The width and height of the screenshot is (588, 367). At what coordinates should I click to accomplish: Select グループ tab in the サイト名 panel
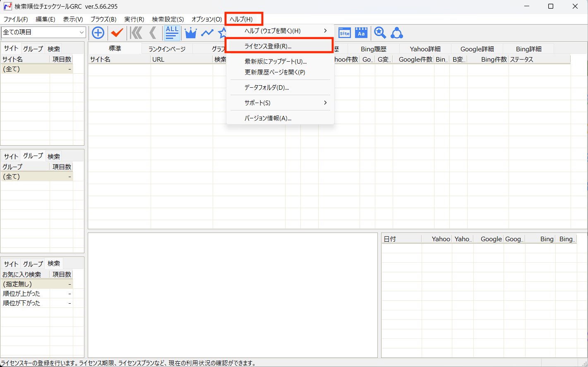tap(33, 49)
